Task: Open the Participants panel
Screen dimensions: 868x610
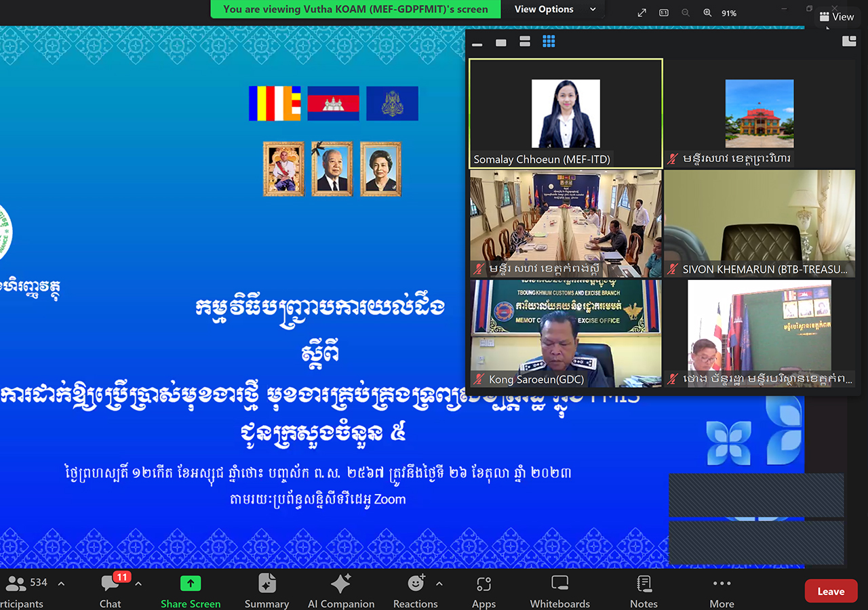Action: pyautogui.click(x=22, y=591)
